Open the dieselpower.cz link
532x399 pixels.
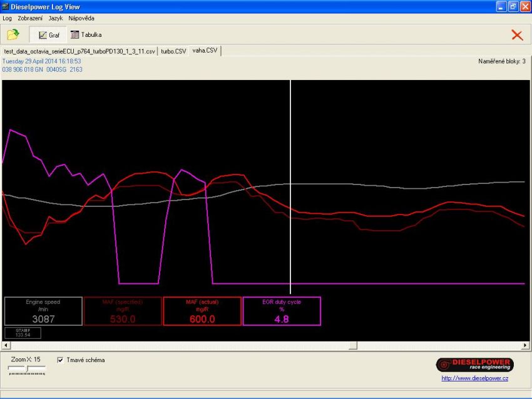click(474, 378)
